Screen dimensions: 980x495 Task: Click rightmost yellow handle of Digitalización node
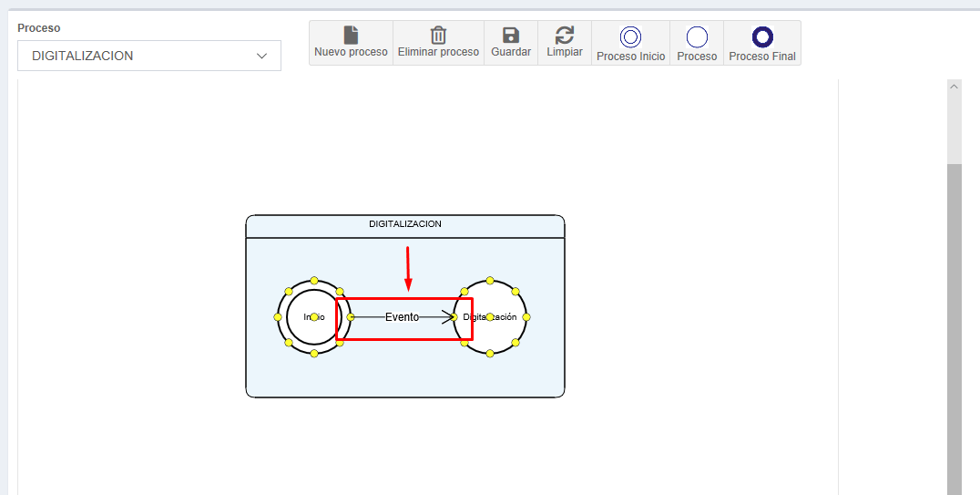(526, 317)
